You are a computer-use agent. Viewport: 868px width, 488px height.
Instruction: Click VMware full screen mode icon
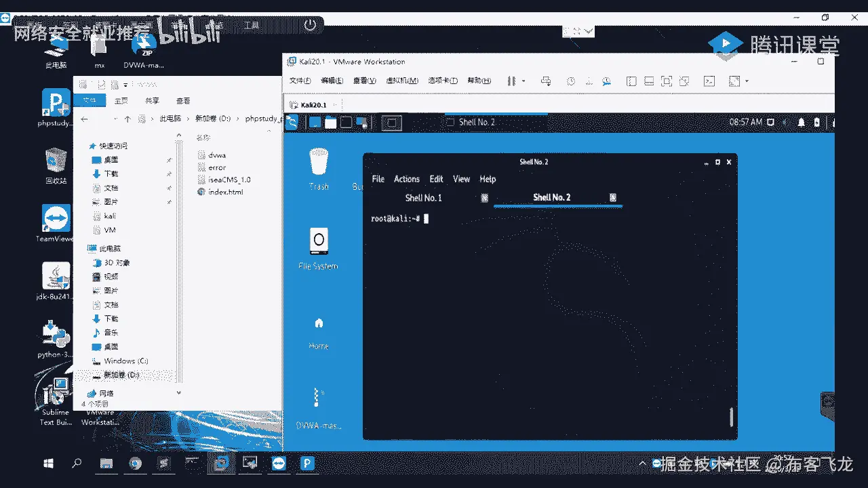tap(667, 81)
